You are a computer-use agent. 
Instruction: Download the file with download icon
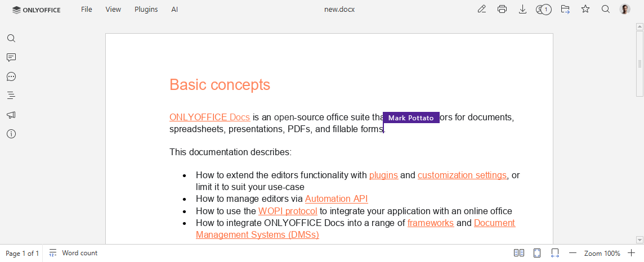(522, 10)
